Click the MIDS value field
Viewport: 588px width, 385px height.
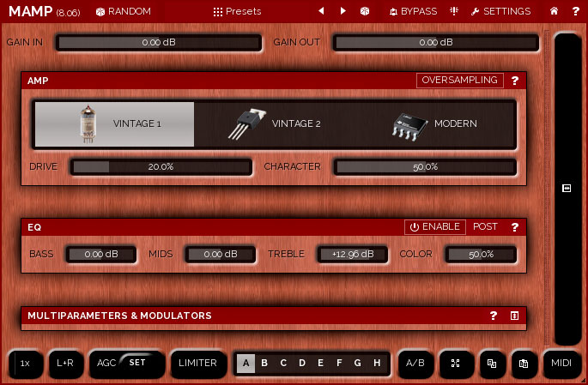[221, 255]
